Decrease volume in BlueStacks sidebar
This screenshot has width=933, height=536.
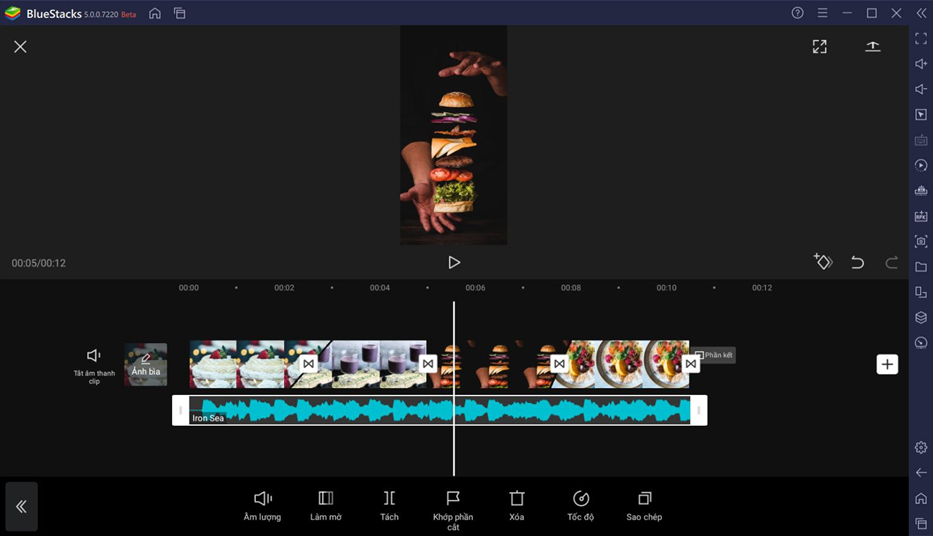coord(921,89)
